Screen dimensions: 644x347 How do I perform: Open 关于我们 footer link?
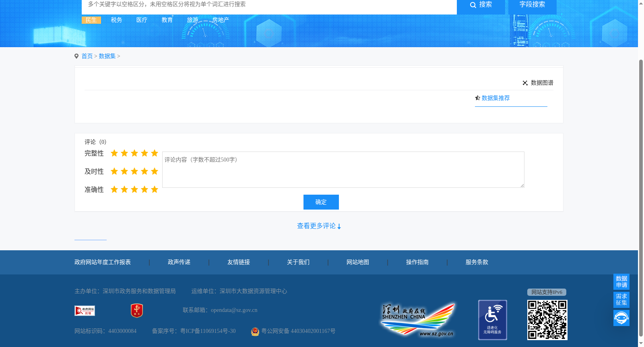coord(298,262)
